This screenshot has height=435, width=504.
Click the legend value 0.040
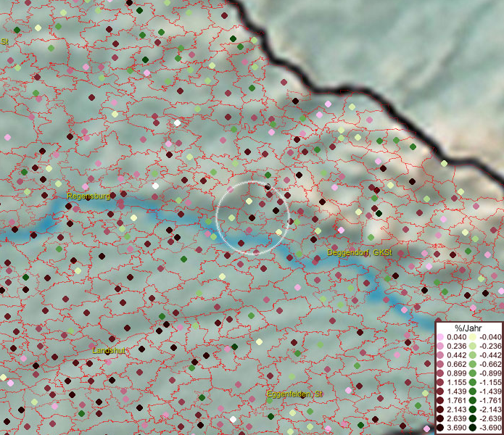[457, 337]
